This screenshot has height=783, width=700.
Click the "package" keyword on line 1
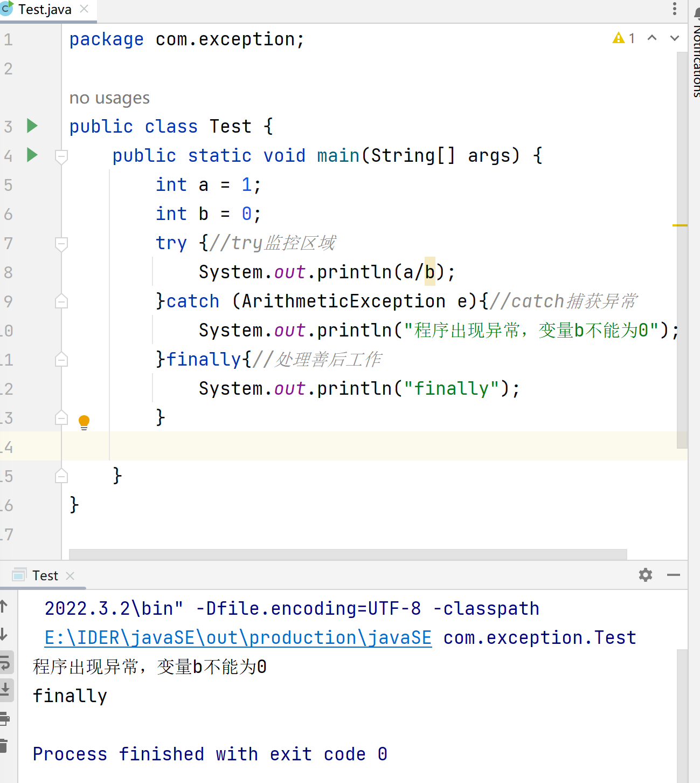[x=107, y=39]
